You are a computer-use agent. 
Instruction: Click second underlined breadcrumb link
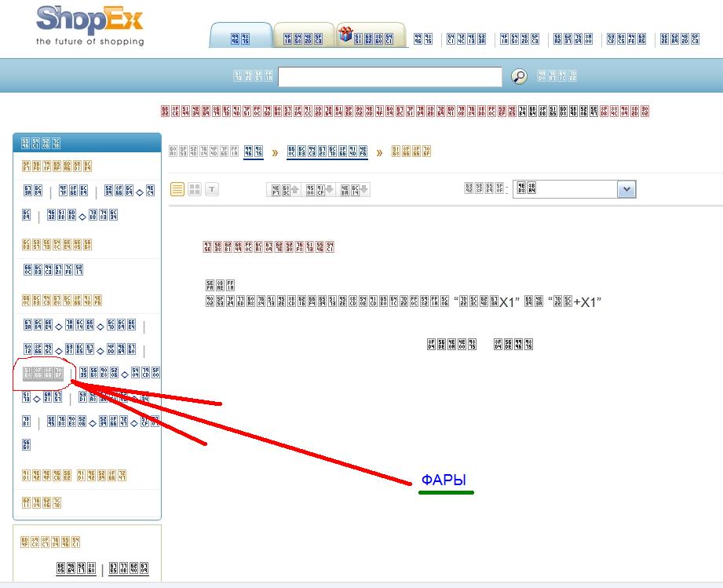coord(327,152)
